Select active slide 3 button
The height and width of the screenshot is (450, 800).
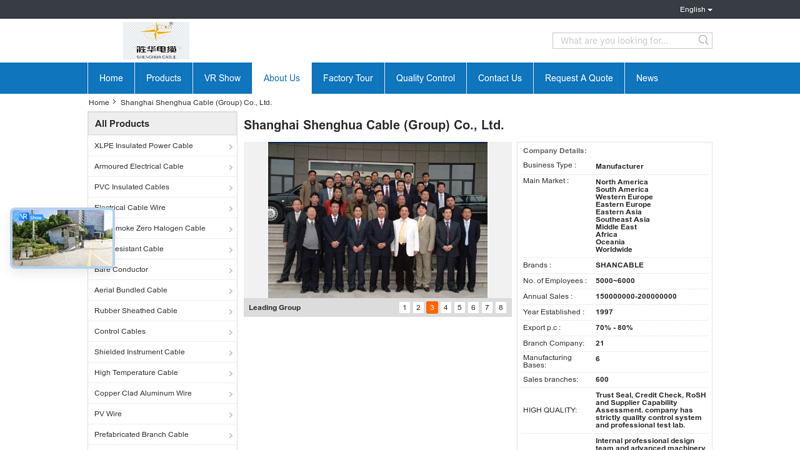point(432,308)
